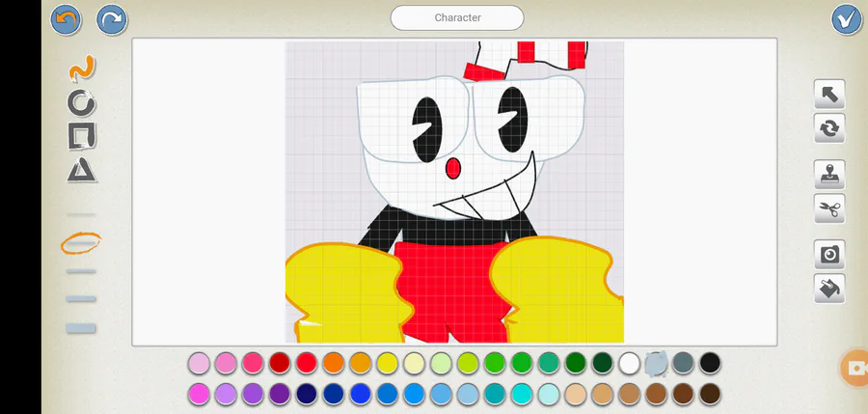Pick the dark slate gray swatch
This screenshot has width=868, height=414.
pos(683,364)
